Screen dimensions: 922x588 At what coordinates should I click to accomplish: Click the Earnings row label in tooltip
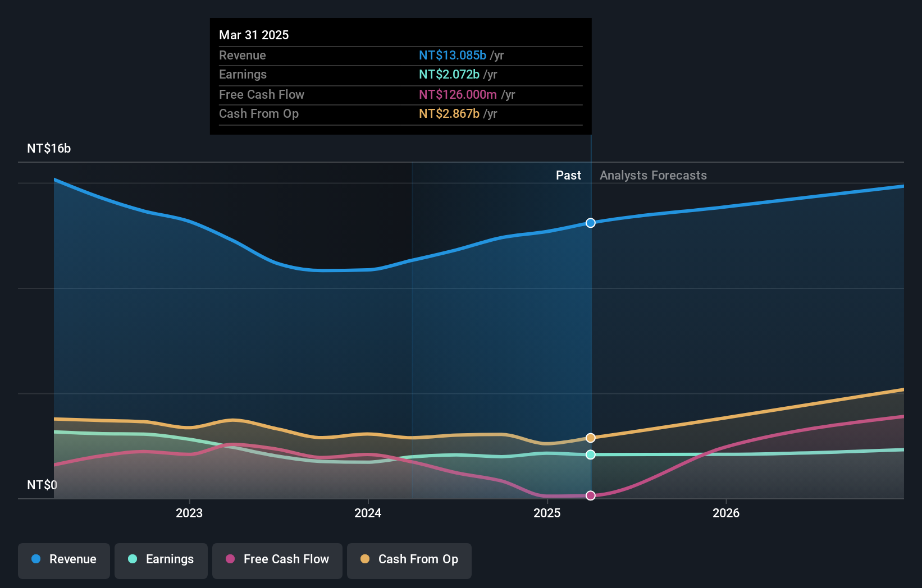(x=243, y=74)
